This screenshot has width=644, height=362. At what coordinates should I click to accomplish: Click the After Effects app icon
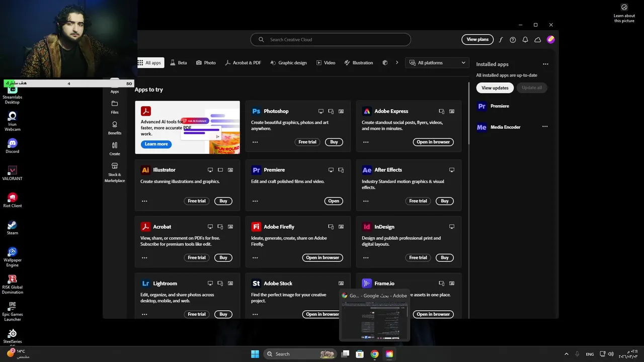(367, 170)
